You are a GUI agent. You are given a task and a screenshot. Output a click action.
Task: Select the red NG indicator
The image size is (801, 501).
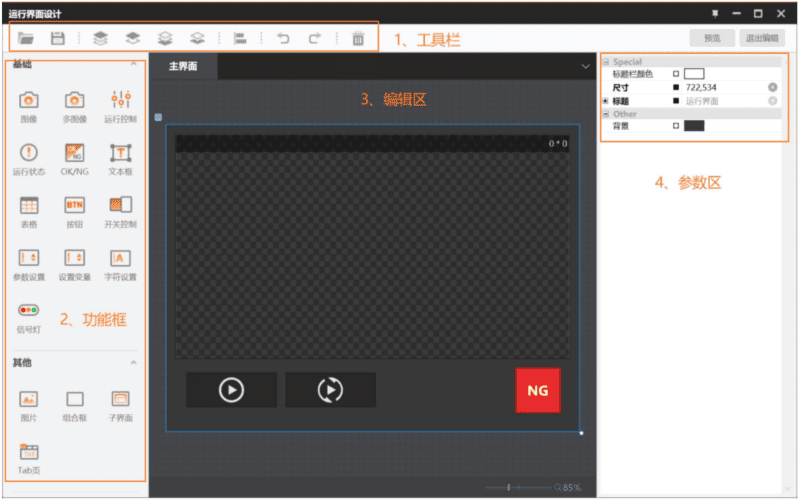pyautogui.click(x=538, y=391)
